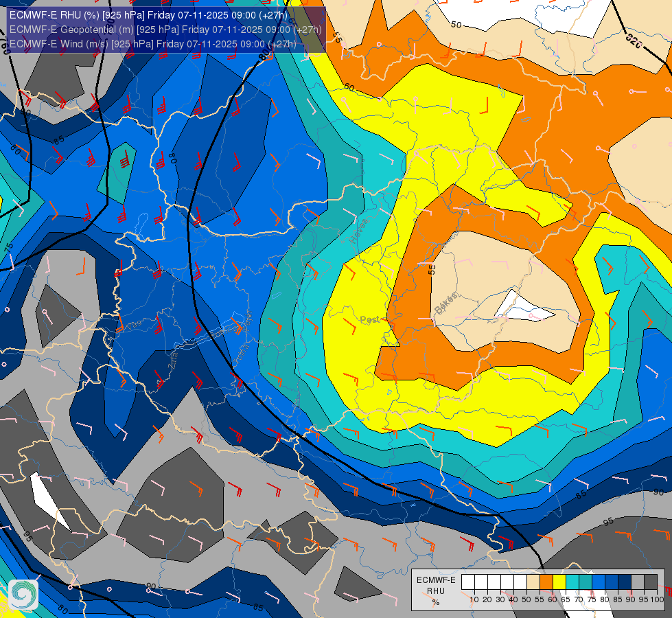Screen dimensions: 672x618
Task: Click the teal 70–75% legend swatch
Action: (586, 582)
